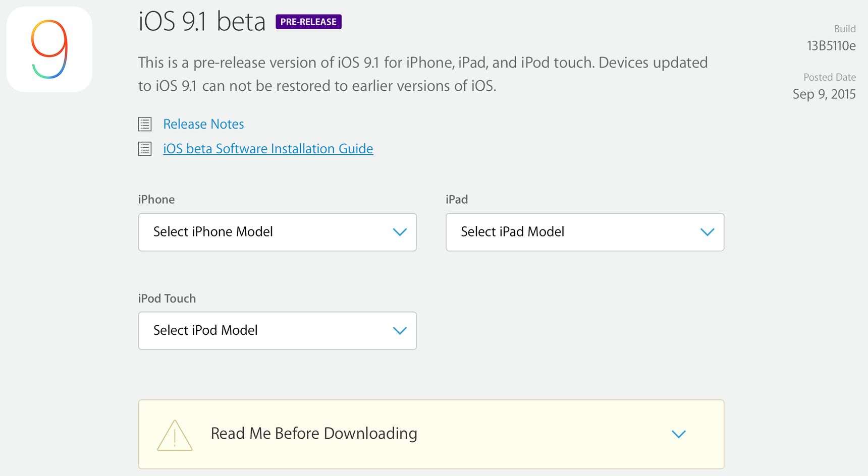Click the "iPod Touch" label
The height and width of the screenshot is (476, 868).
pos(167,298)
